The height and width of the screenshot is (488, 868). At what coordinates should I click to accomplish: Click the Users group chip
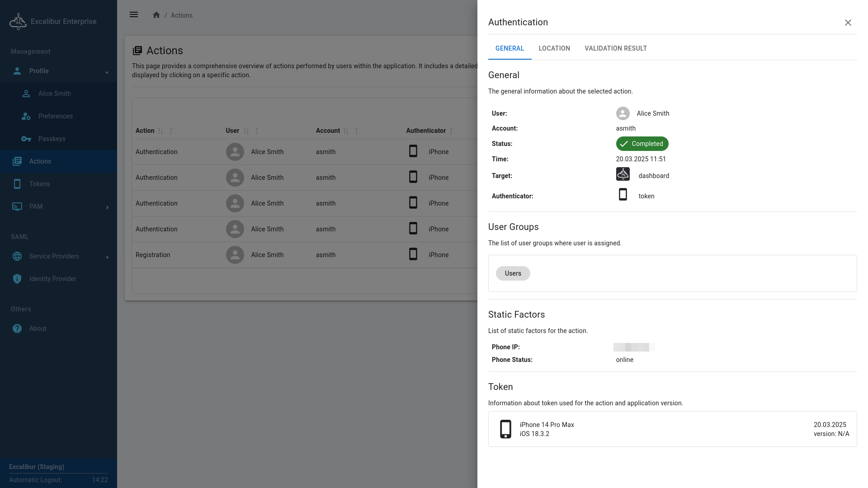(513, 273)
